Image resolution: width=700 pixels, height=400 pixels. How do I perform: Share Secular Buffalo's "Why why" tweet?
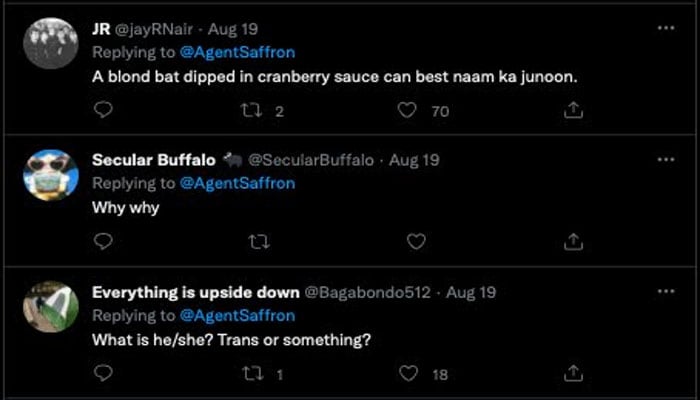click(x=573, y=241)
